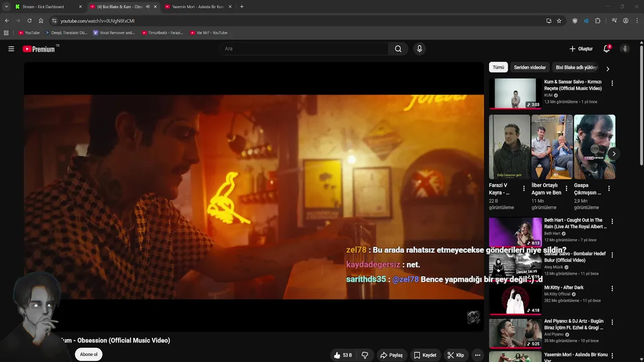This screenshot has height=362, width=644.
Task: Install app icon in address bar
Action: pos(549,21)
